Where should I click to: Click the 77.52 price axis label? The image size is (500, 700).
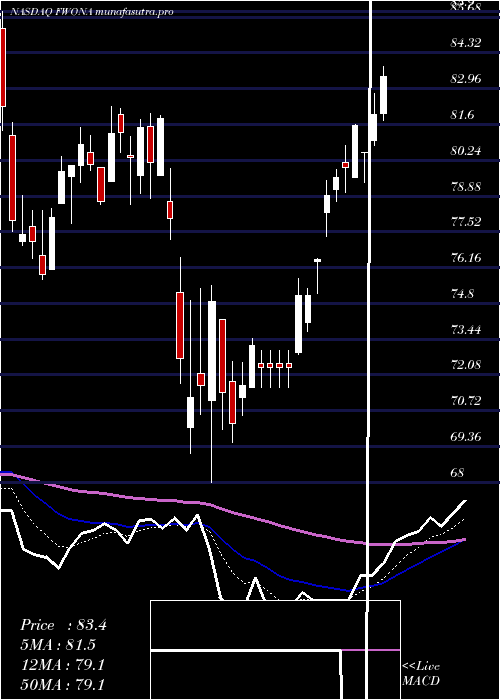(x=466, y=222)
